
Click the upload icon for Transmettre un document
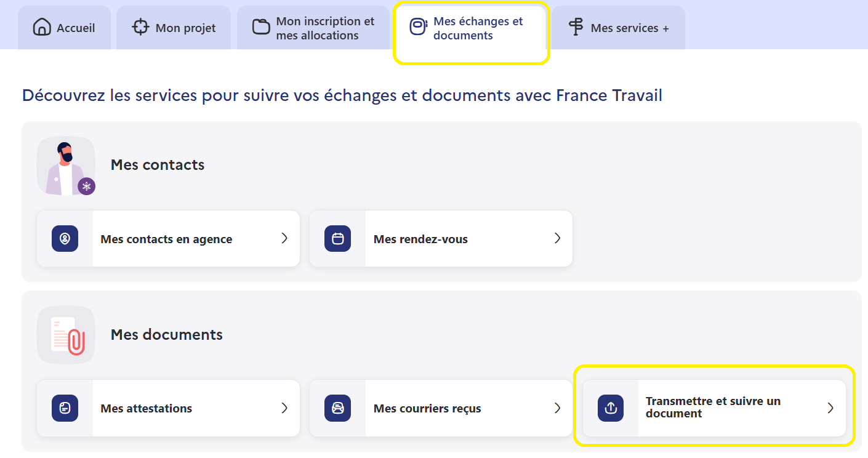611,408
